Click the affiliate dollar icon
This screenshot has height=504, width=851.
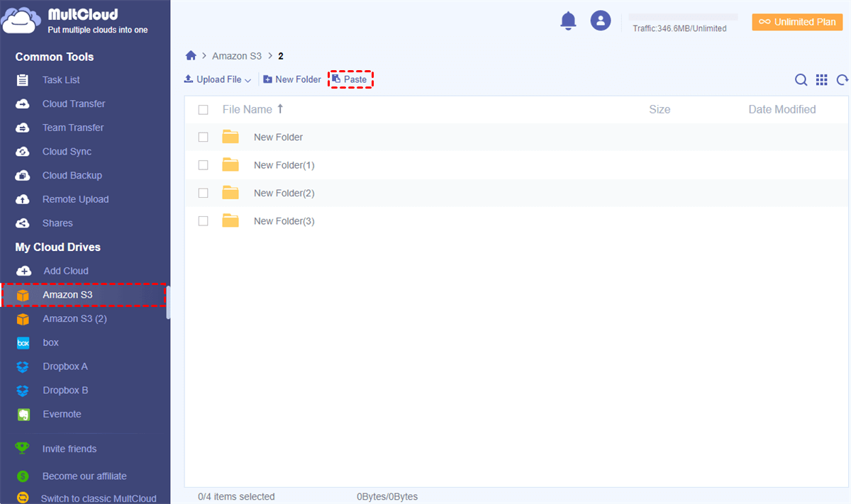[23, 476]
